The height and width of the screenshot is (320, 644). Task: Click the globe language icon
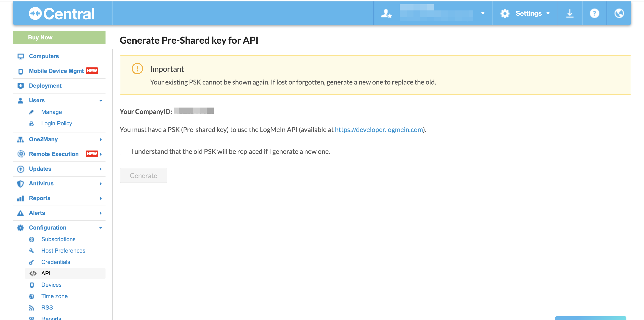coord(619,13)
